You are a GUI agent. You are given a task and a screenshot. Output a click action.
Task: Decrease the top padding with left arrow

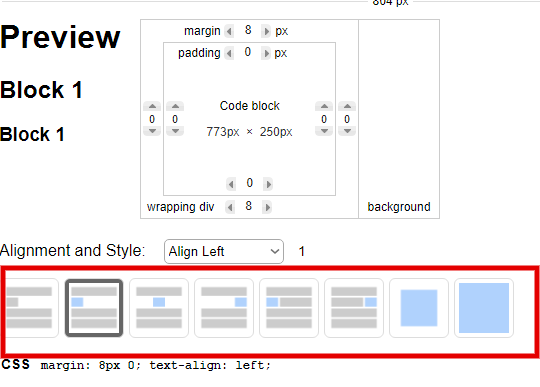(229, 53)
